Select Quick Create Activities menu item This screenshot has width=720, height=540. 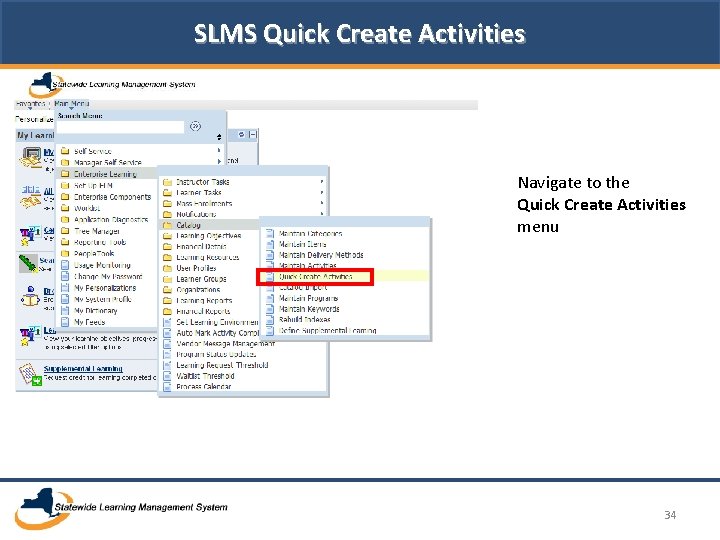[x=315, y=277]
